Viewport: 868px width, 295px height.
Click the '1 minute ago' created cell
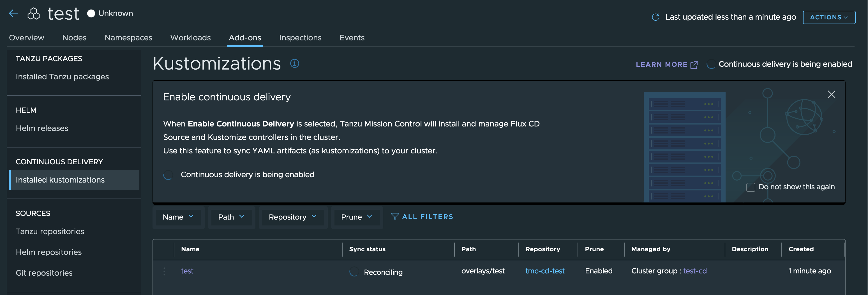coord(809,271)
